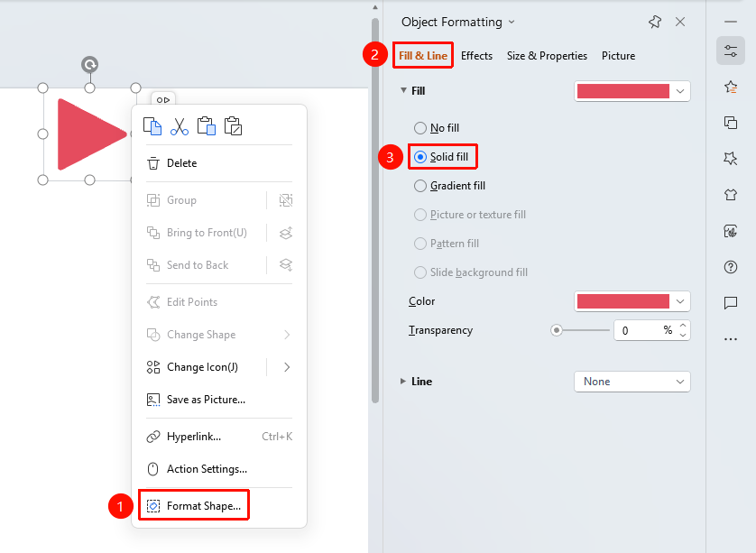Click the Copy icon in context menu
The image size is (756, 553).
(152, 126)
